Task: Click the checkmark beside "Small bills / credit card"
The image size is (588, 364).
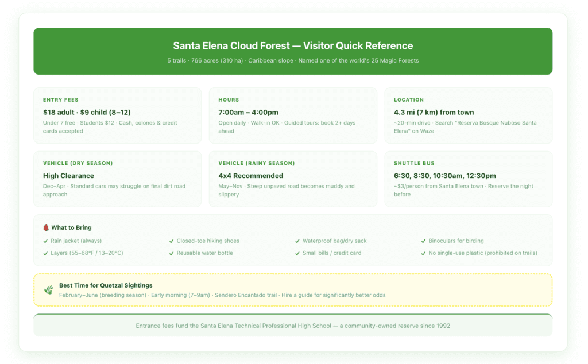Action: [297, 253]
